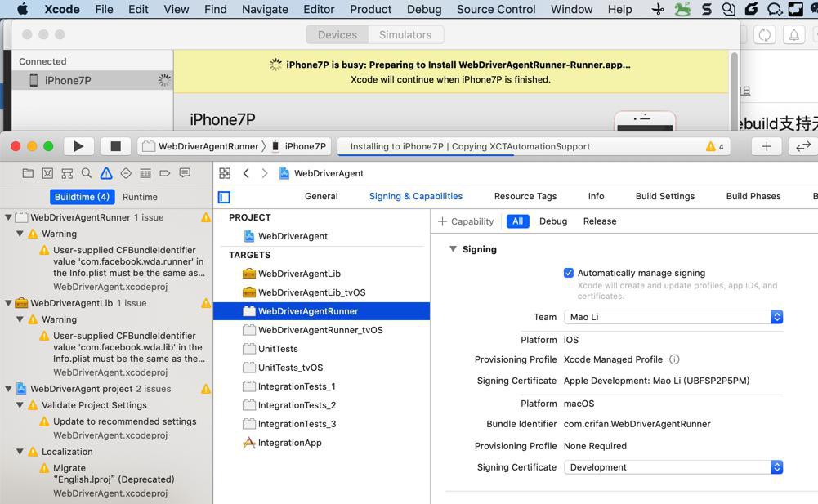Click the Installing to iPhone7P progress bar
Image resolution: width=818 pixels, height=504 pixels.
tap(533, 146)
